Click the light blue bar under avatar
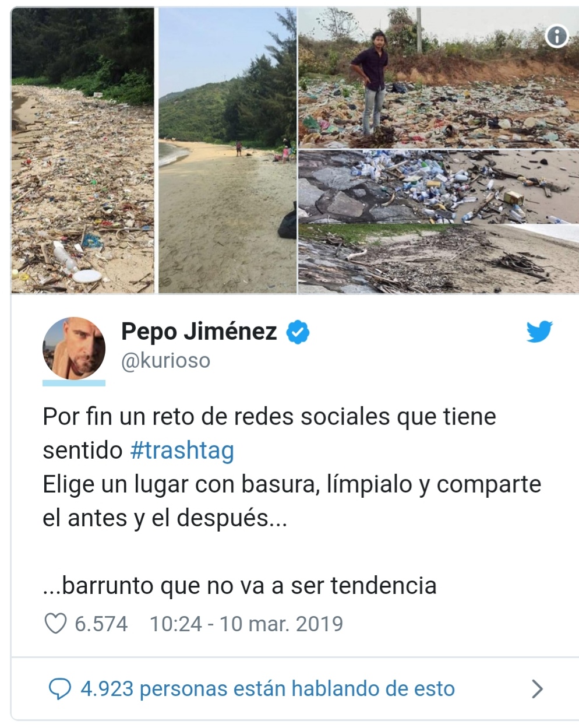The image size is (579, 728). (x=74, y=383)
